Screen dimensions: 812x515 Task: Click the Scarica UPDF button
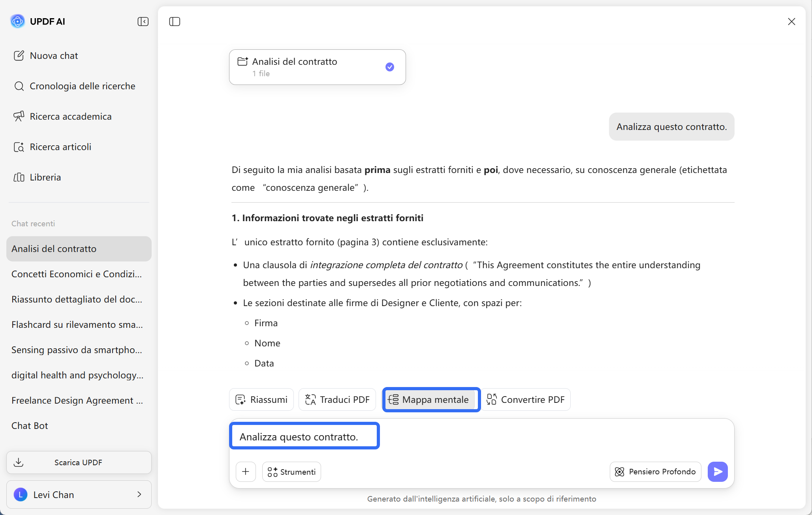(79, 462)
